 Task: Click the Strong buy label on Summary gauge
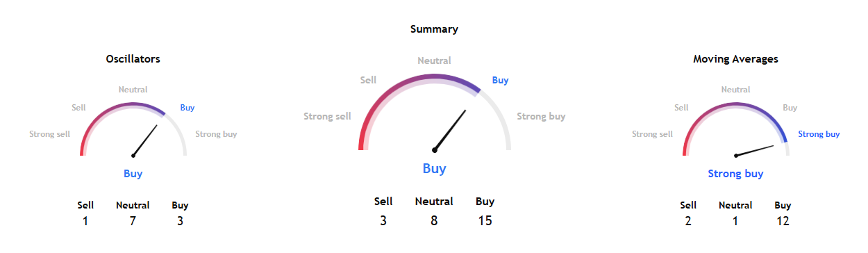tap(541, 116)
